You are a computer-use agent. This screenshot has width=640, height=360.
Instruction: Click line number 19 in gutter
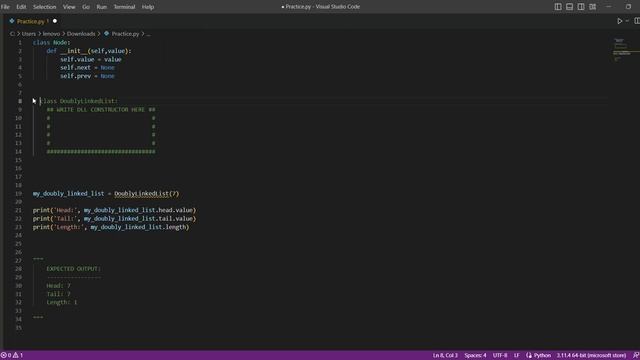18,193
